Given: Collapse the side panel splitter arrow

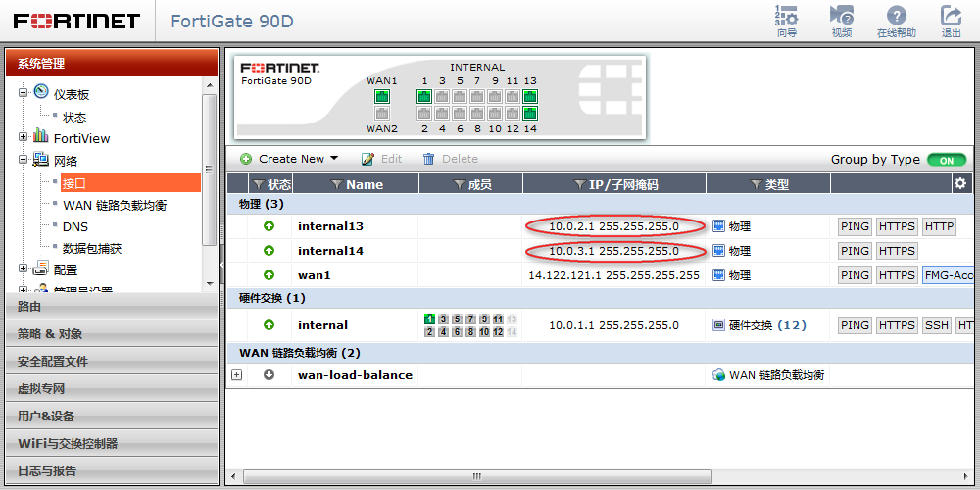Looking at the screenshot, I should coord(221,265).
